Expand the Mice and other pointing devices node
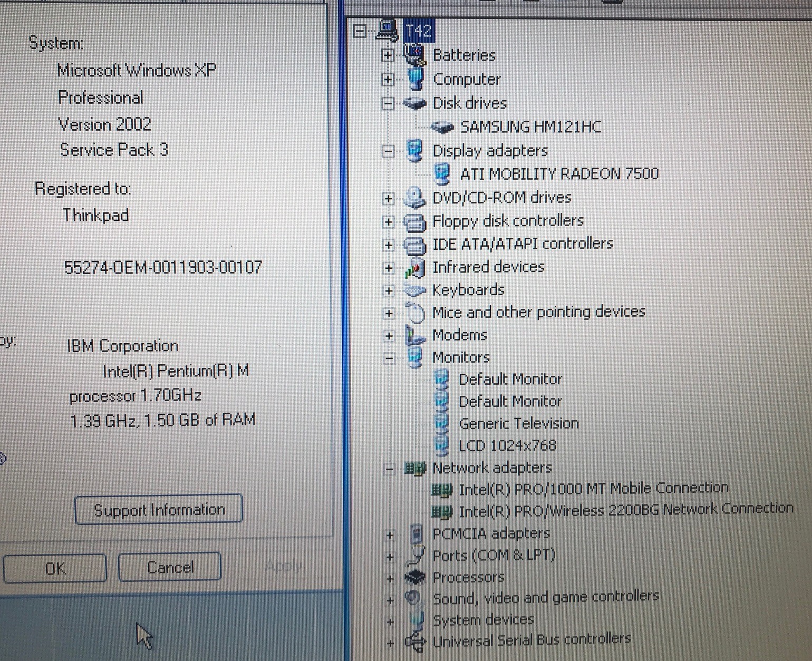The image size is (812, 661). click(389, 314)
